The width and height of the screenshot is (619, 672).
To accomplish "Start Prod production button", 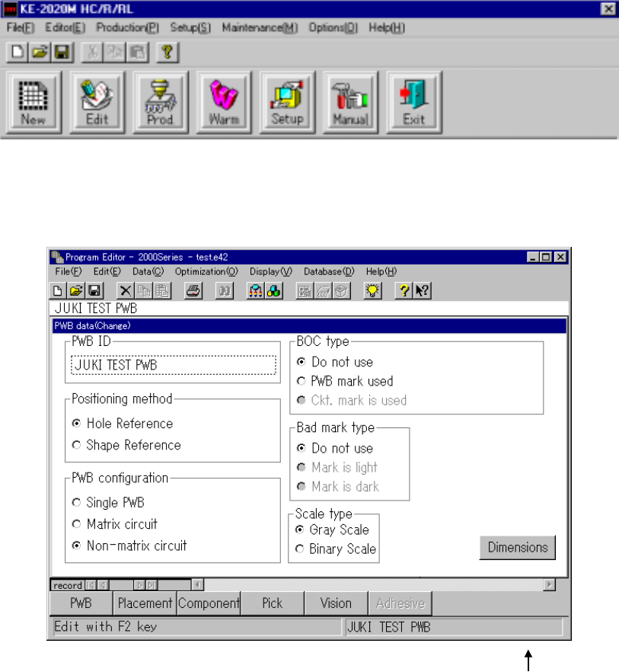I will coord(160,102).
